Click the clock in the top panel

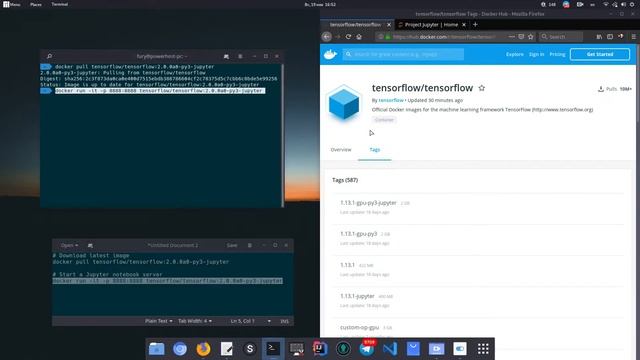click(320, 4)
